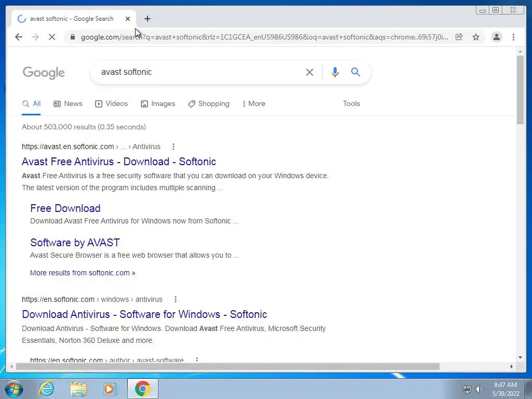
Task: Open Chrome three-dot menu
Action: pyautogui.click(x=514, y=37)
